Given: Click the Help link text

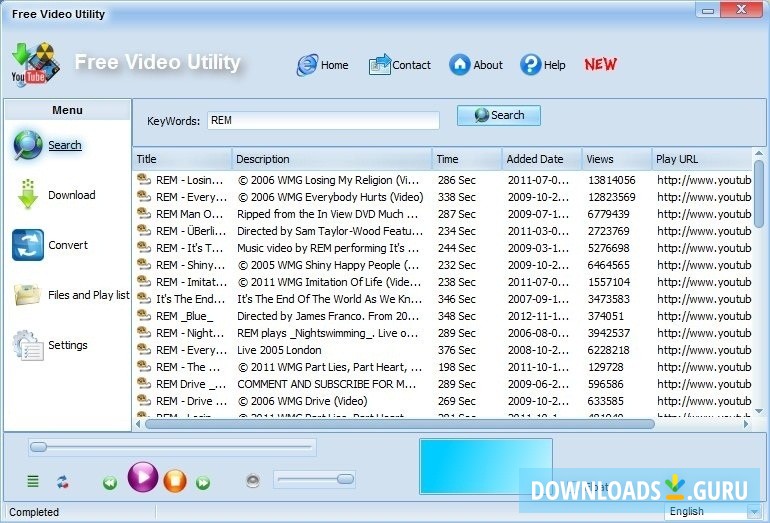Looking at the screenshot, I should 554,65.
